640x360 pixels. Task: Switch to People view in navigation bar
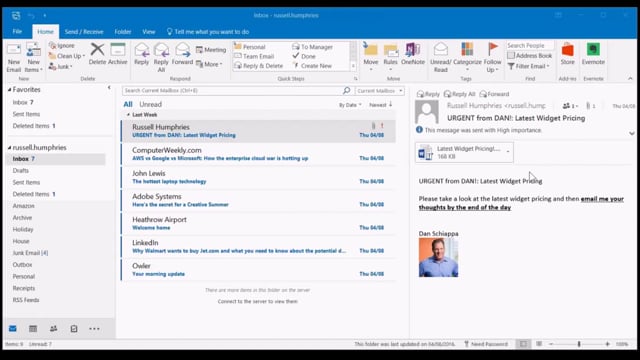click(53, 329)
